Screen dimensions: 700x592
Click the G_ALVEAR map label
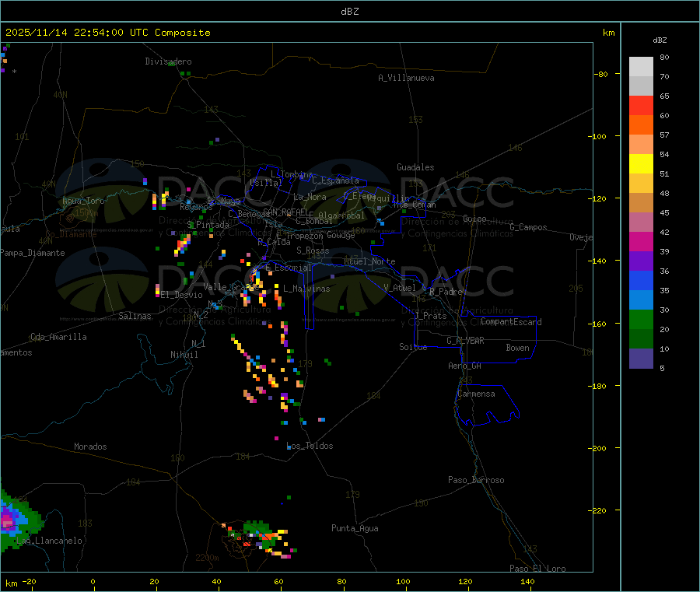tap(465, 341)
